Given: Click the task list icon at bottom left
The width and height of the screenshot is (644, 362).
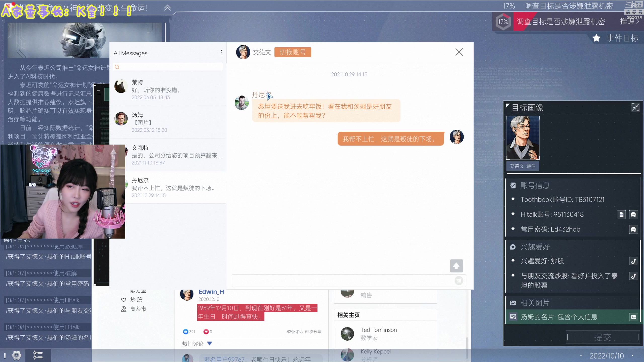Looking at the screenshot, I should pyautogui.click(x=38, y=355).
